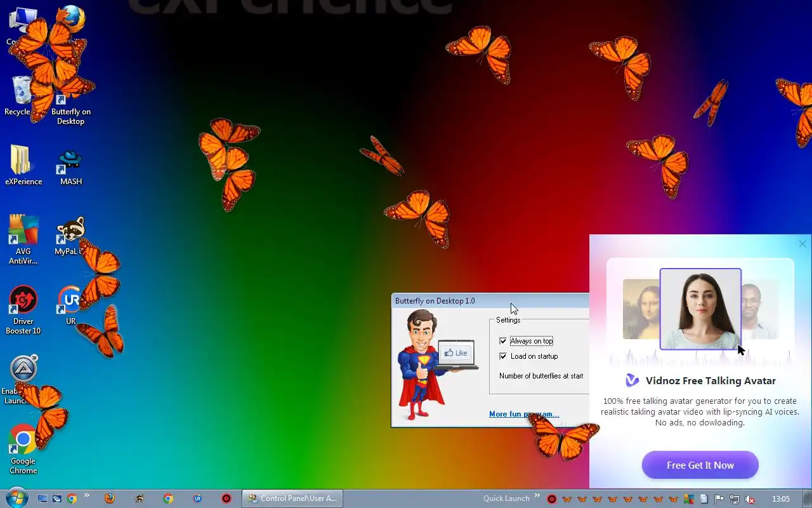Click the Show Desktop quick launch icon
Screen dimensions: 812x508
[x=43, y=498]
